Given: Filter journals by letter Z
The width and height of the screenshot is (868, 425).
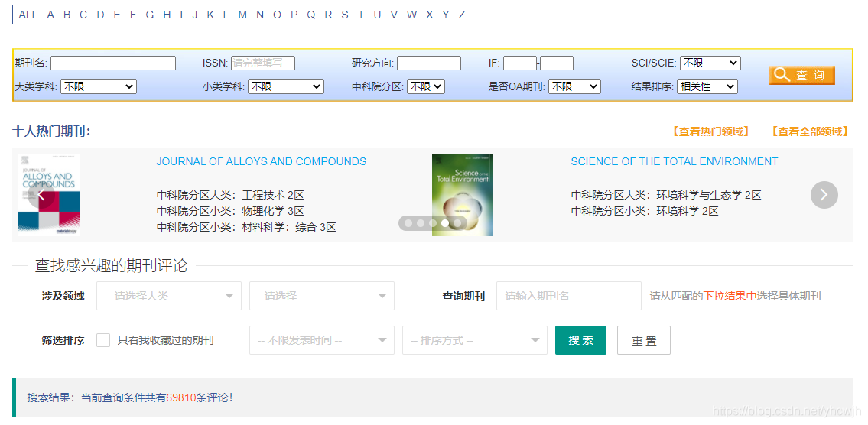Looking at the screenshot, I should [x=462, y=15].
